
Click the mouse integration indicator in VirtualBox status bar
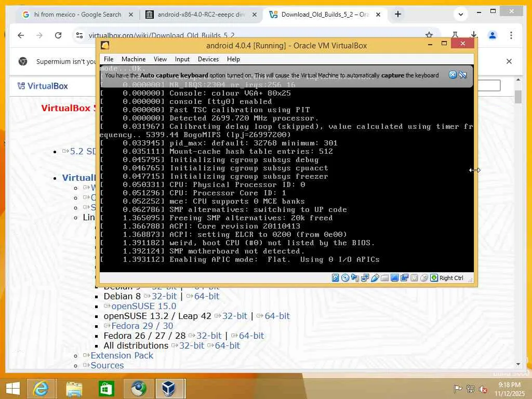(424, 278)
